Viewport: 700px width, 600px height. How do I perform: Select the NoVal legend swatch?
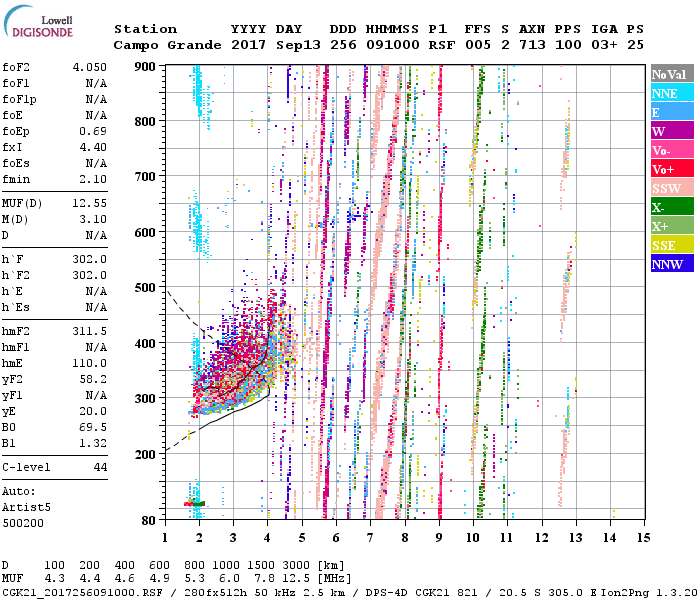(x=670, y=74)
